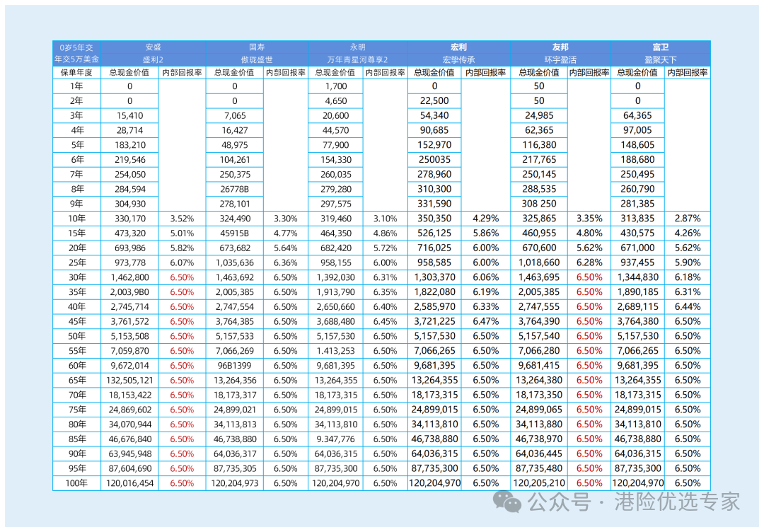Click the value 16,427
The image size is (764, 532).
point(235,131)
